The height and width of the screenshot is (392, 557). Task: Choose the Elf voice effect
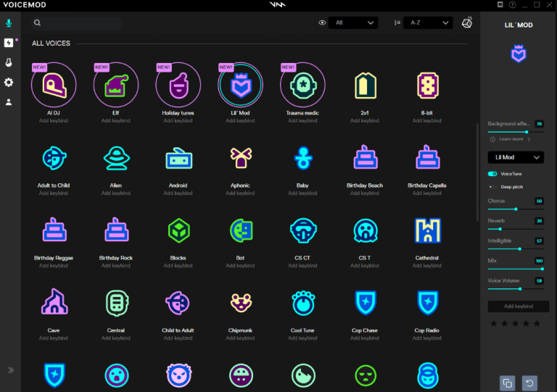point(116,85)
